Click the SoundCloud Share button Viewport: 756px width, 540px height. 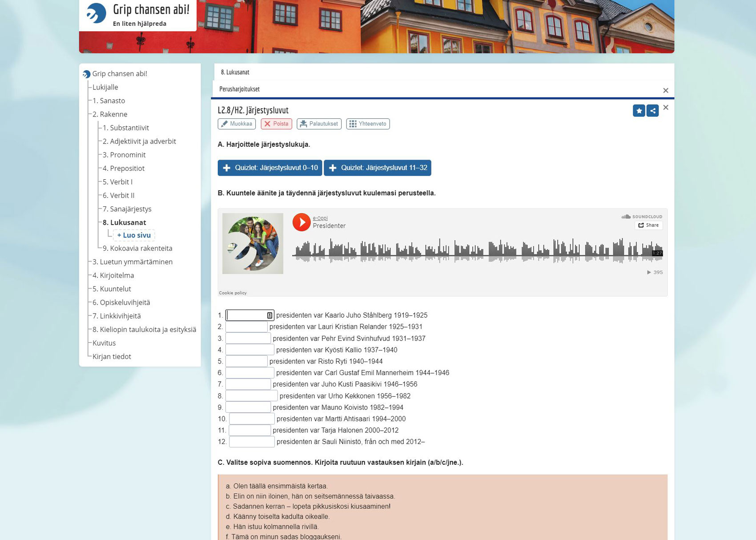(x=648, y=225)
